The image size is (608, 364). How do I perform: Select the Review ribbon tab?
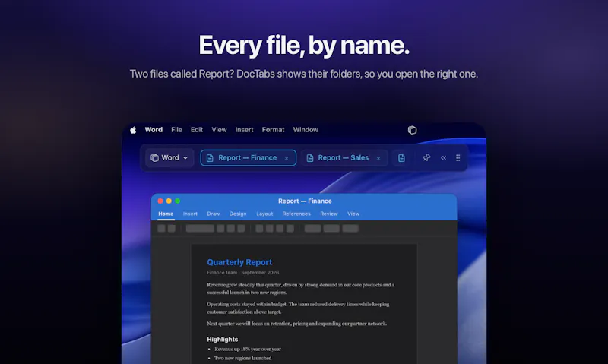tap(329, 214)
